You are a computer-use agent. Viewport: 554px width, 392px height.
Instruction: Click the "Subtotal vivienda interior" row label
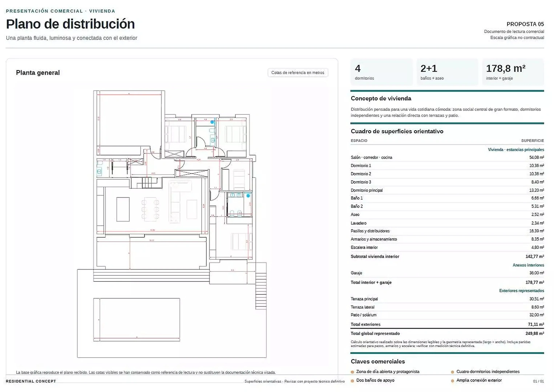point(375,257)
